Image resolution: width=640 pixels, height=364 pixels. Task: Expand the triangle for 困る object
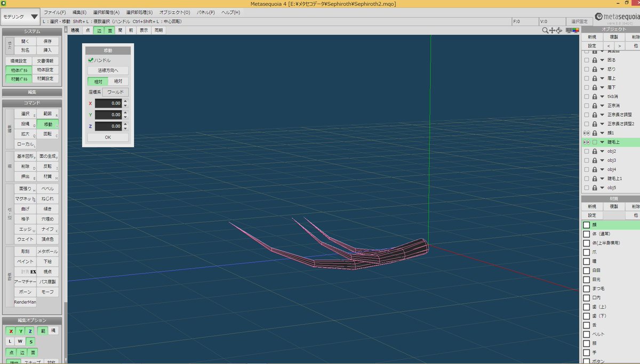pos(602,60)
